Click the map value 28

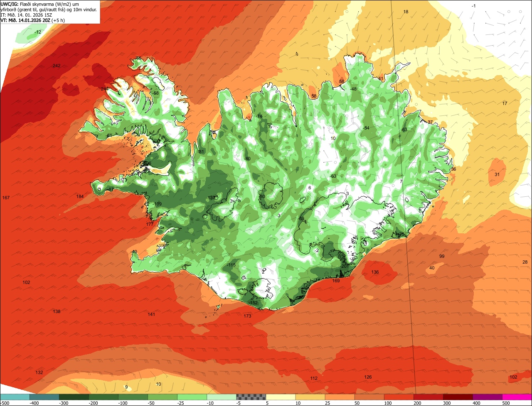click(x=525, y=262)
